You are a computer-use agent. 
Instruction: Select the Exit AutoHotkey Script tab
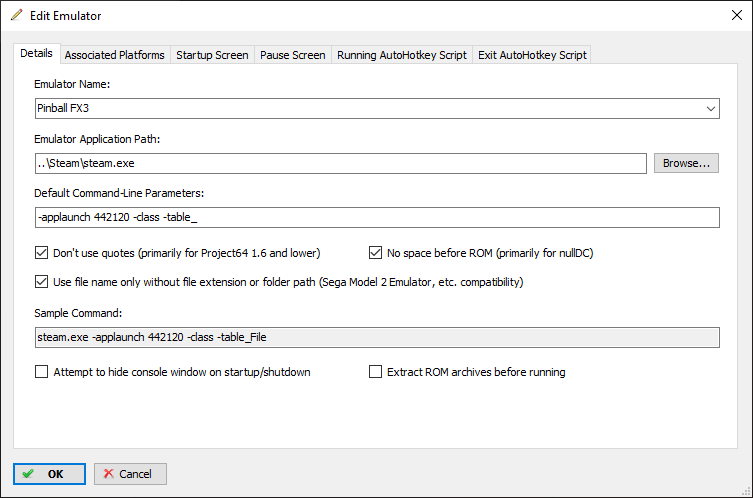click(x=532, y=55)
